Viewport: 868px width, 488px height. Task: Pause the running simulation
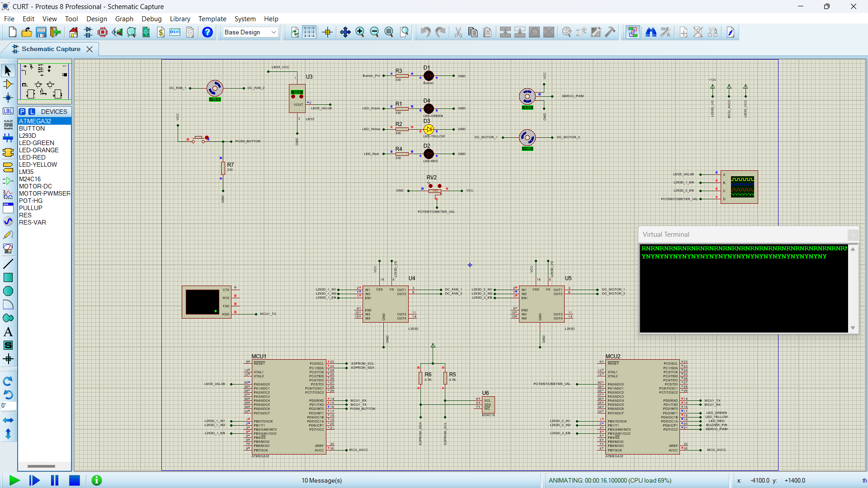click(54, 480)
